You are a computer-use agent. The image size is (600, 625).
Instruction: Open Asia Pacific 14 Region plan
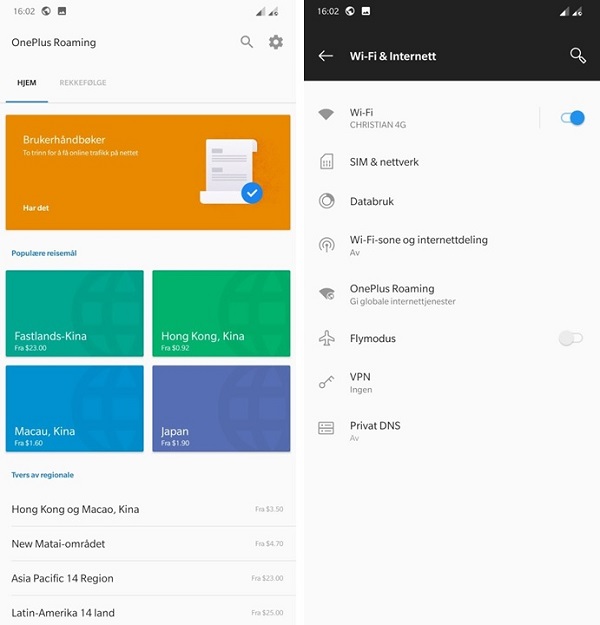147,578
